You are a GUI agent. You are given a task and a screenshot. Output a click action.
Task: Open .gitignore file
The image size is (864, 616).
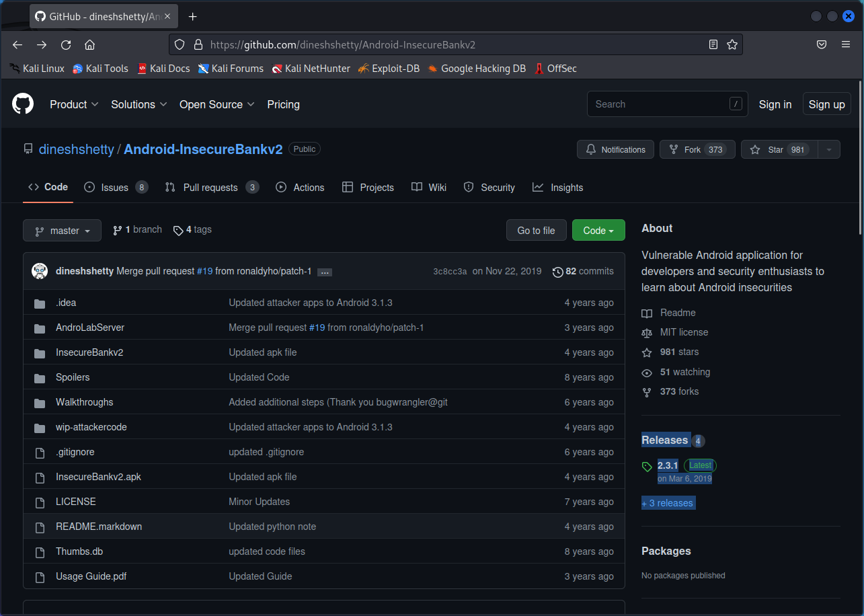[75, 452]
